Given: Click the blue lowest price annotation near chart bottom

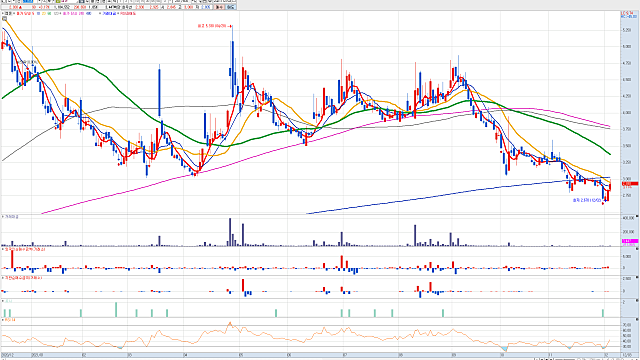Looking at the screenshot, I should point(587,200).
